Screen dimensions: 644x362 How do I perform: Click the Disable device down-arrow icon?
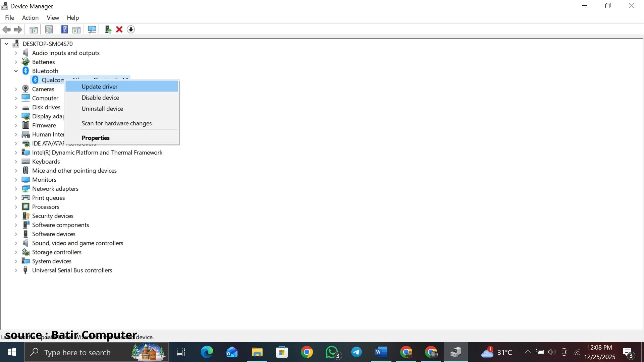(x=131, y=29)
